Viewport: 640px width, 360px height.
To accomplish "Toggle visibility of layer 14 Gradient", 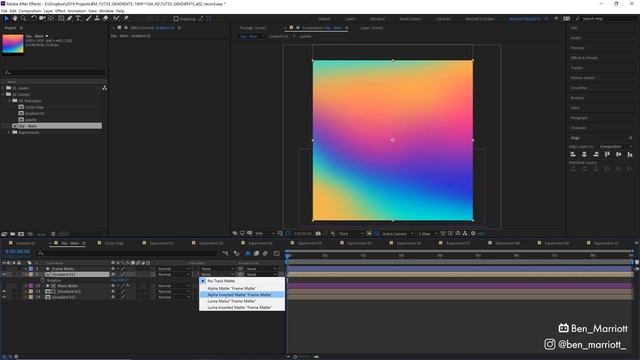I will 4,297.
